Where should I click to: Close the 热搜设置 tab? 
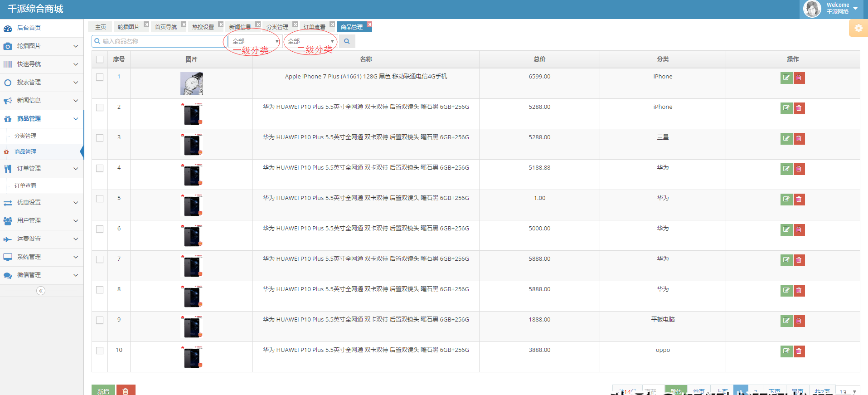click(221, 24)
